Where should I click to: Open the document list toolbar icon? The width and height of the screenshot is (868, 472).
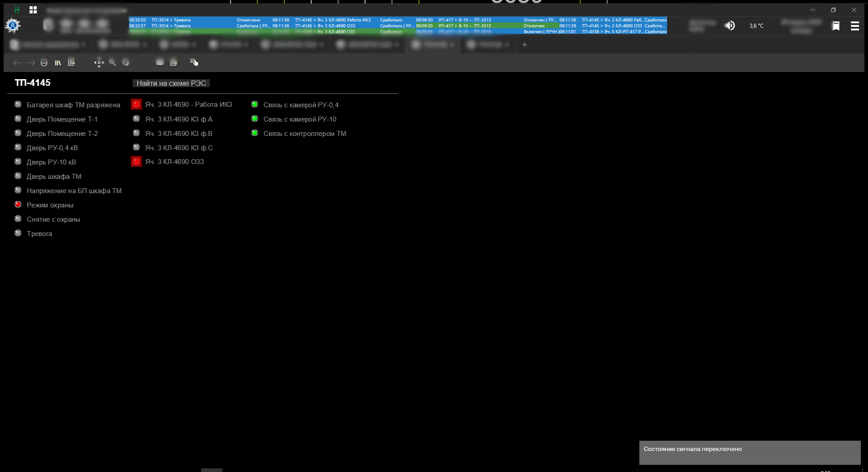click(71, 63)
